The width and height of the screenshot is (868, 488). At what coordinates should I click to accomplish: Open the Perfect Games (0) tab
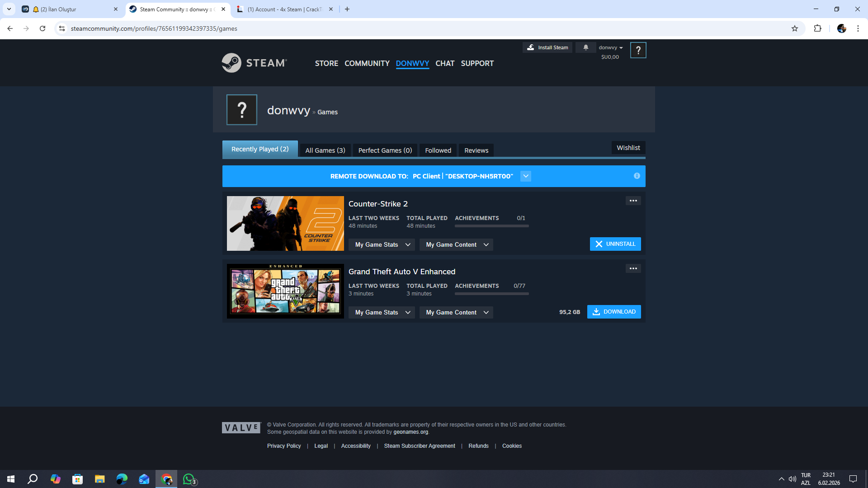click(385, 150)
